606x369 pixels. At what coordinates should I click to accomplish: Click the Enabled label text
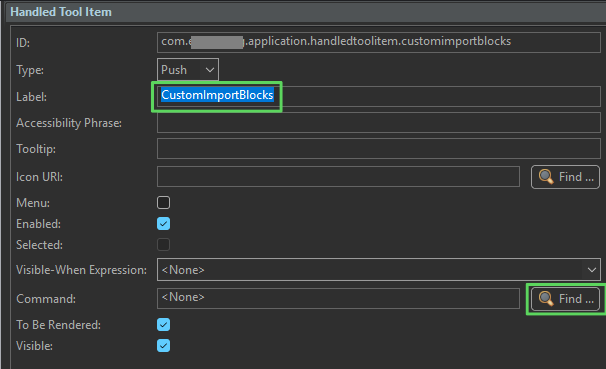tap(38, 224)
